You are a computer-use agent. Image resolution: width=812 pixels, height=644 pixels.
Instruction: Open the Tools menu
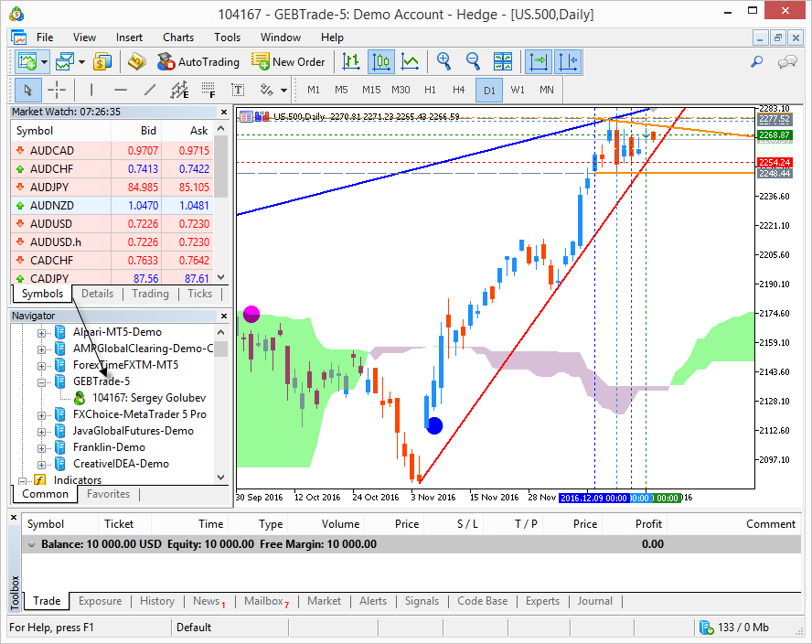(x=228, y=38)
